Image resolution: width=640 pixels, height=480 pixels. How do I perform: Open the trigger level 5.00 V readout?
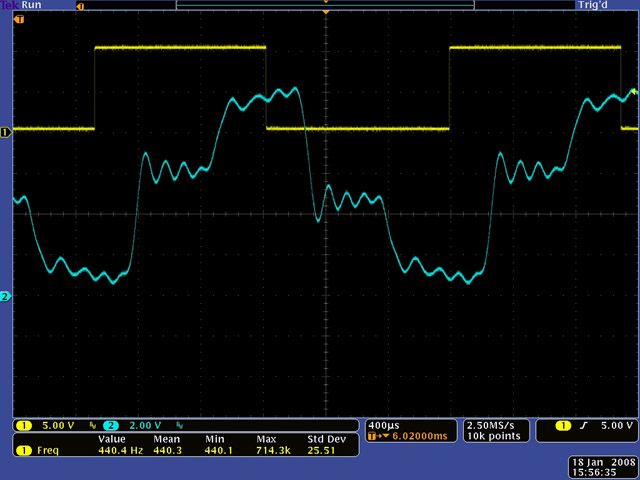point(614,425)
